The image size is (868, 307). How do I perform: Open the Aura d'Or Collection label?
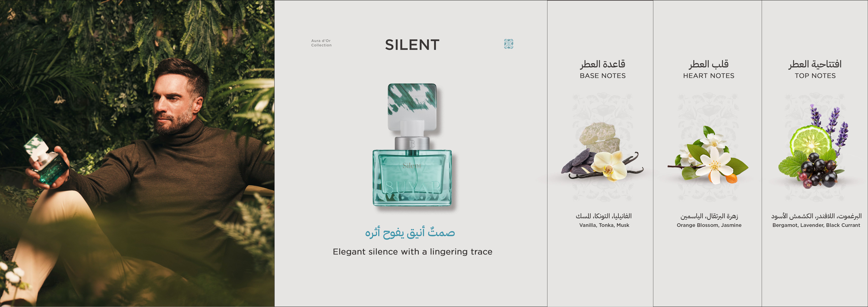[x=321, y=43]
